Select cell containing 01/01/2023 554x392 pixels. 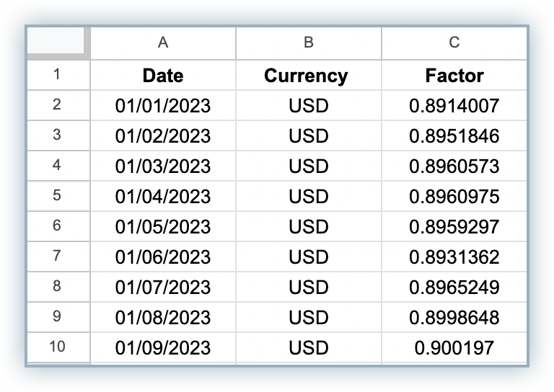[163, 105]
